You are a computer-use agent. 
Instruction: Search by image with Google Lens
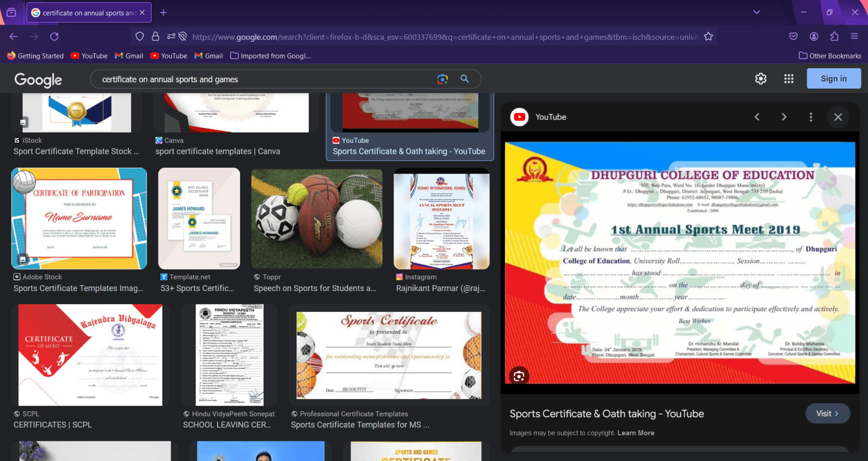point(443,79)
